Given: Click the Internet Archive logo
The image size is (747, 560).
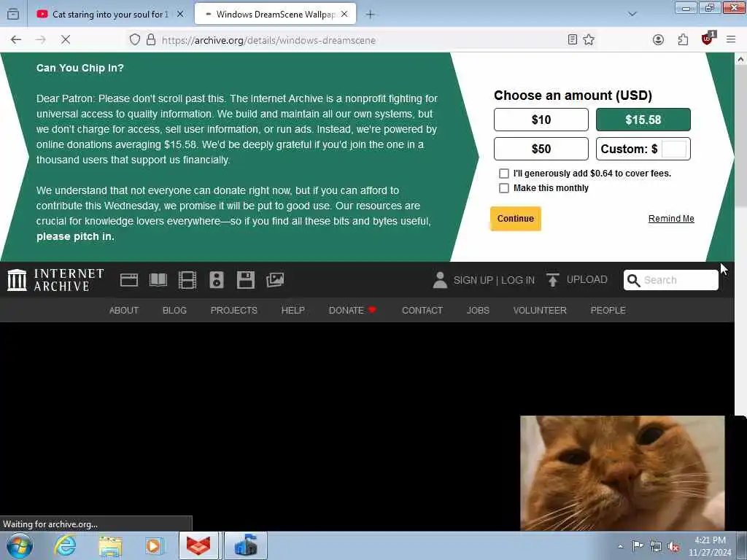Looking at the screenshot, I should [x=55, y=280].
